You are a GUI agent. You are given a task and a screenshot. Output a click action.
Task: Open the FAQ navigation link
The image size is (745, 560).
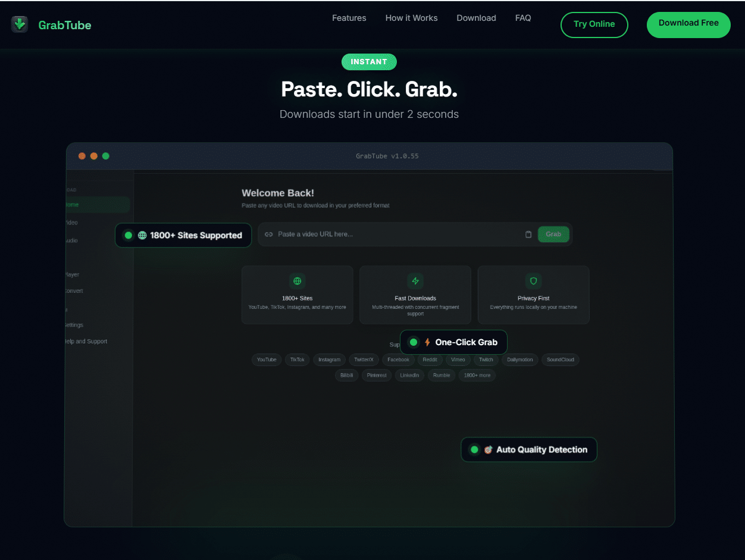(x=522, y=18)
